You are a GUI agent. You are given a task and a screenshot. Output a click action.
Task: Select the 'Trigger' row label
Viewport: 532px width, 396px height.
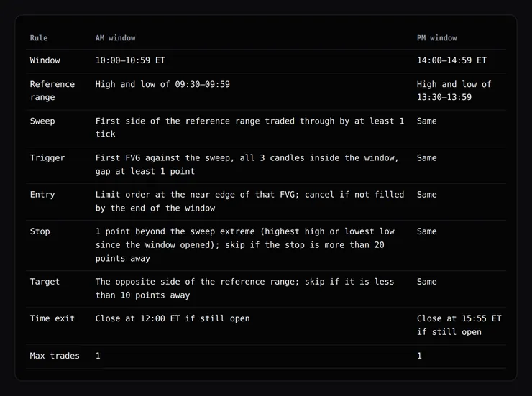(x=47, y=158)
